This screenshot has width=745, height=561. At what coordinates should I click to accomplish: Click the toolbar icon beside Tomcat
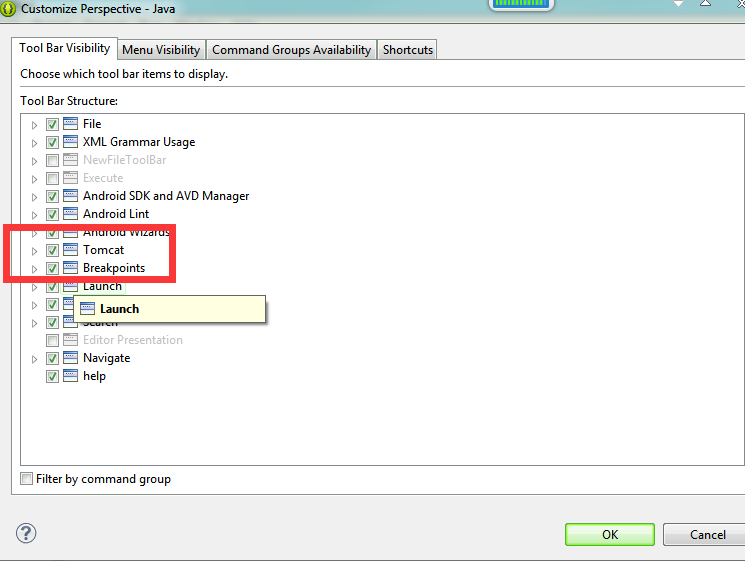(70, 250)
